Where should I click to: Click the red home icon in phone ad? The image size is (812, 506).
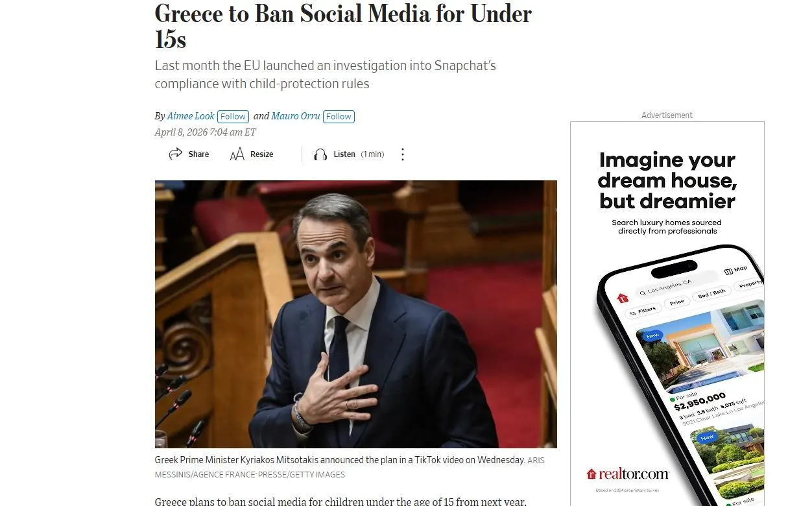click(x=623, y=298)
